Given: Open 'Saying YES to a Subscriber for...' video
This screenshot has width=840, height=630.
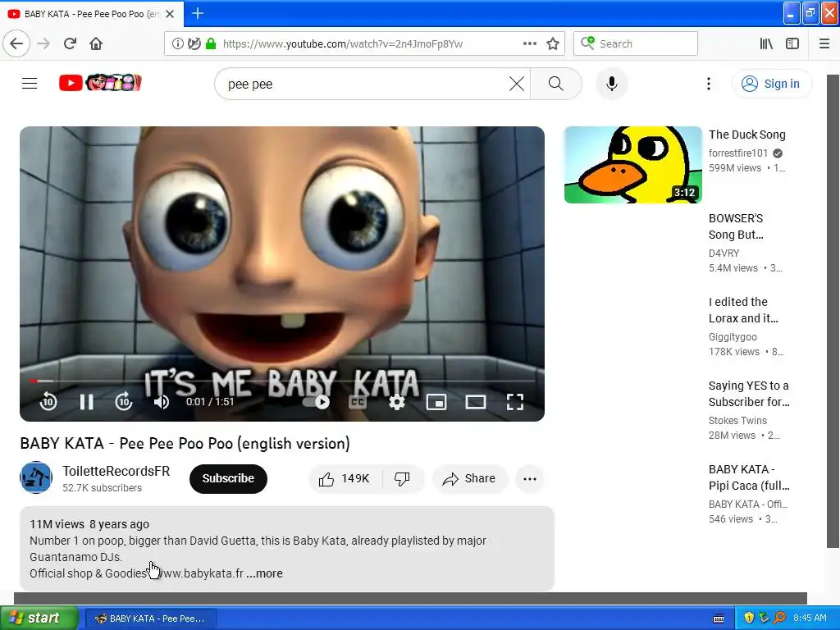Looking at the screenshot, I should (749, 393).
